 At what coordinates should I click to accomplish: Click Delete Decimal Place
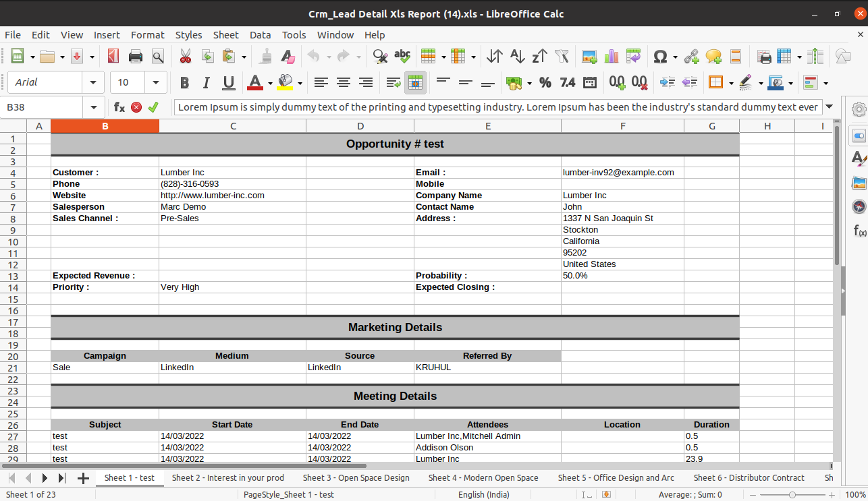(639, 82)
